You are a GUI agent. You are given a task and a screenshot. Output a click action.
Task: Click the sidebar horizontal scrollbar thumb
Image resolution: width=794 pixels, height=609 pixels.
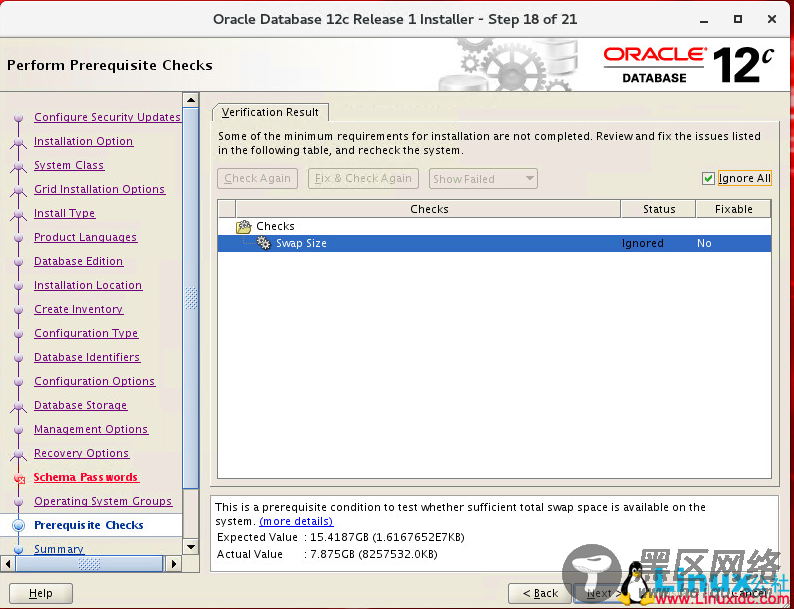(x=89, y=563)
